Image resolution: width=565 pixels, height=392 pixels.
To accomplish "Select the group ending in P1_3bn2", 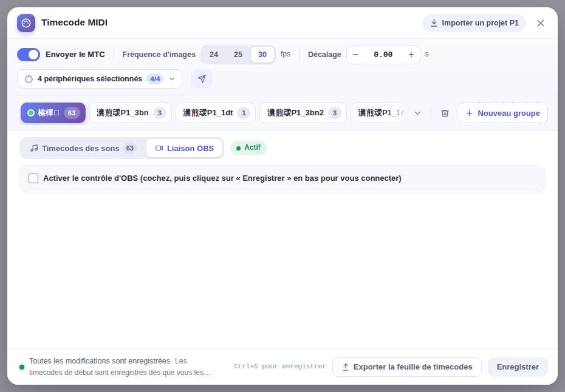I will point(303,113).
